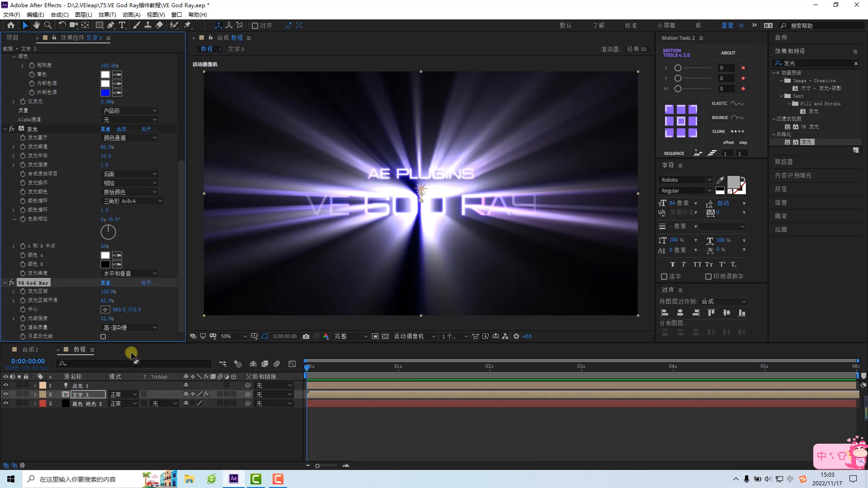Viewport: 868px width, 488px height.
Task: Click the eyedropper in Character panel
Action: pos(720,180)
